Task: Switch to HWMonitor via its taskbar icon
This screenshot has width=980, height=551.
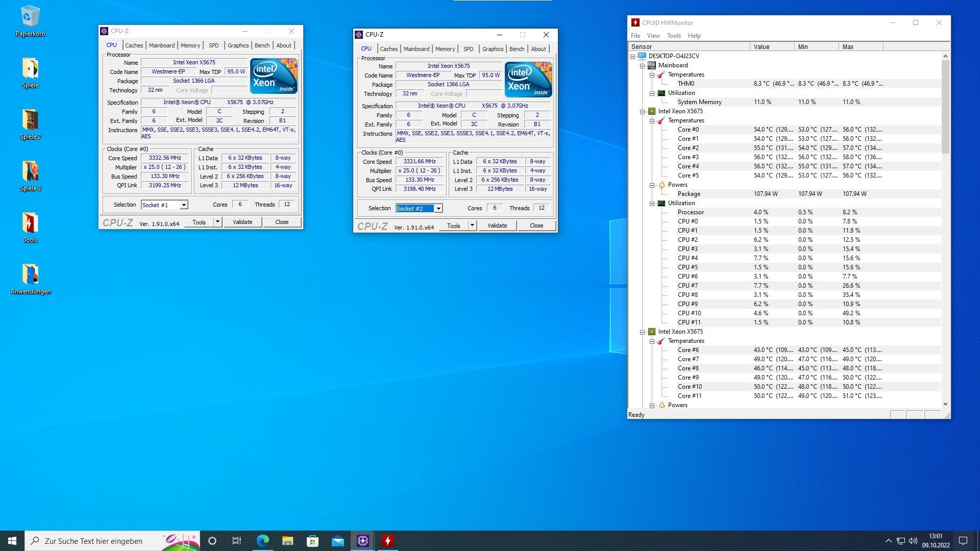Action: [x=388, y=541]
